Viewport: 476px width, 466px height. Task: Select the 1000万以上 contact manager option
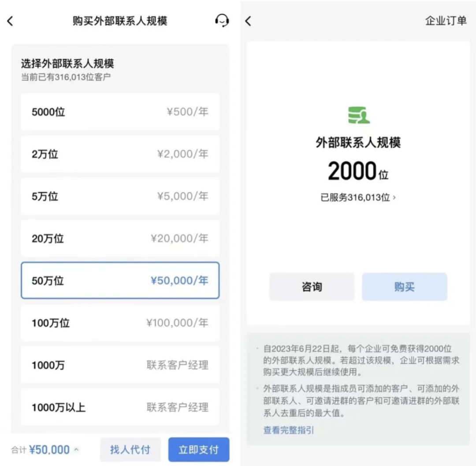[119, 407]
